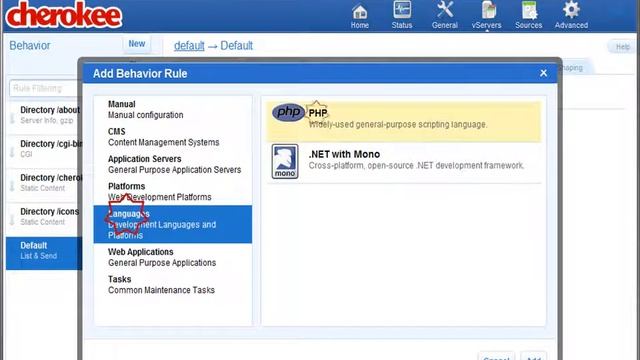Select the CMS category

click(x=173, y=137)
